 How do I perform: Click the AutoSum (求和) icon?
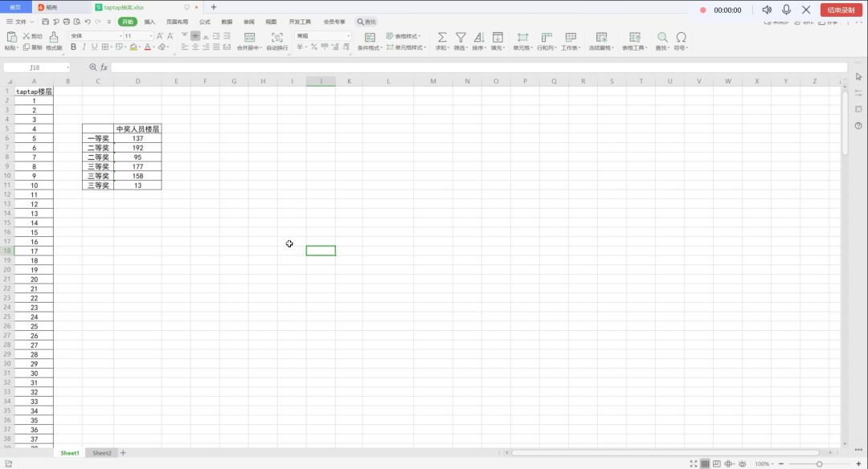441,38
